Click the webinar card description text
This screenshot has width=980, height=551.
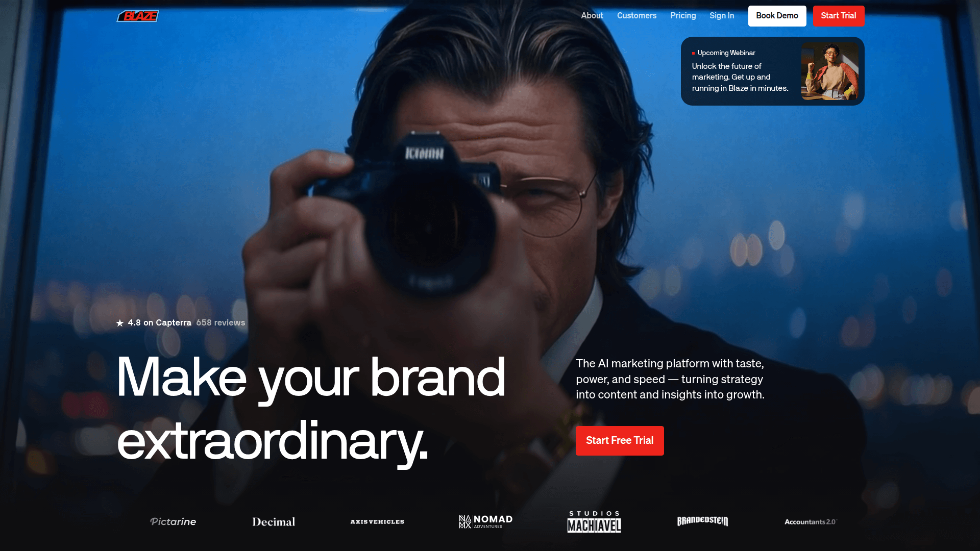[x=740, y=78]
